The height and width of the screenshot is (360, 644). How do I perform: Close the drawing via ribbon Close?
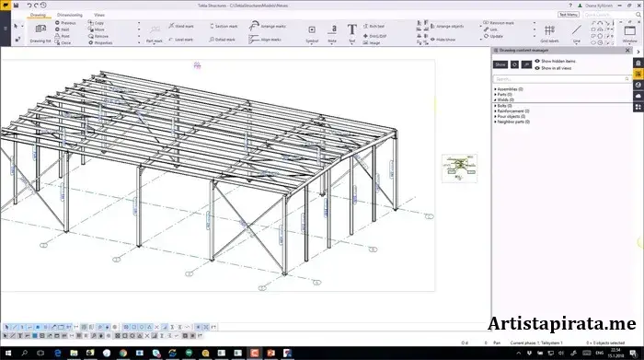click(63, 42)
